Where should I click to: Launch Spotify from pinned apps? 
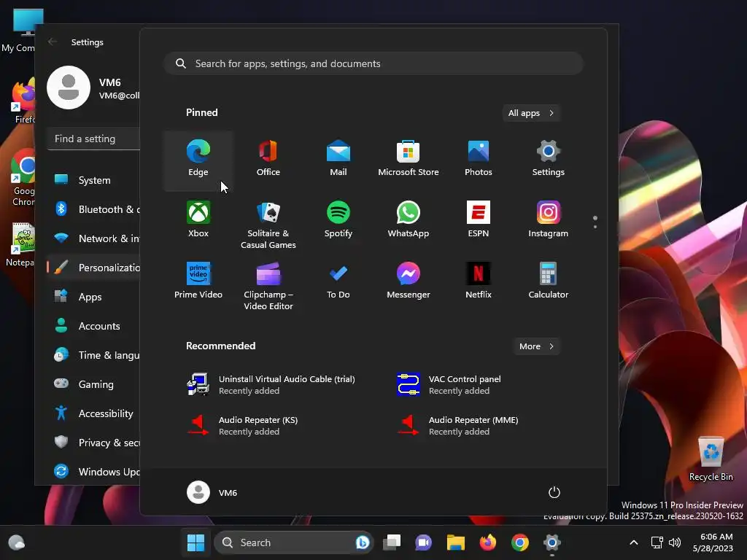pos(338,220)
